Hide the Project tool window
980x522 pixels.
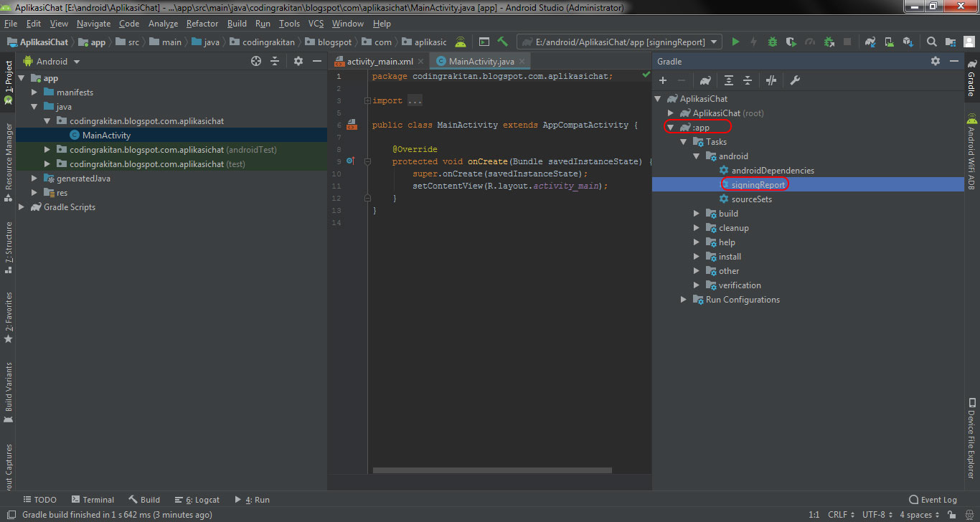pyautogui.click(x=316, y=62)
